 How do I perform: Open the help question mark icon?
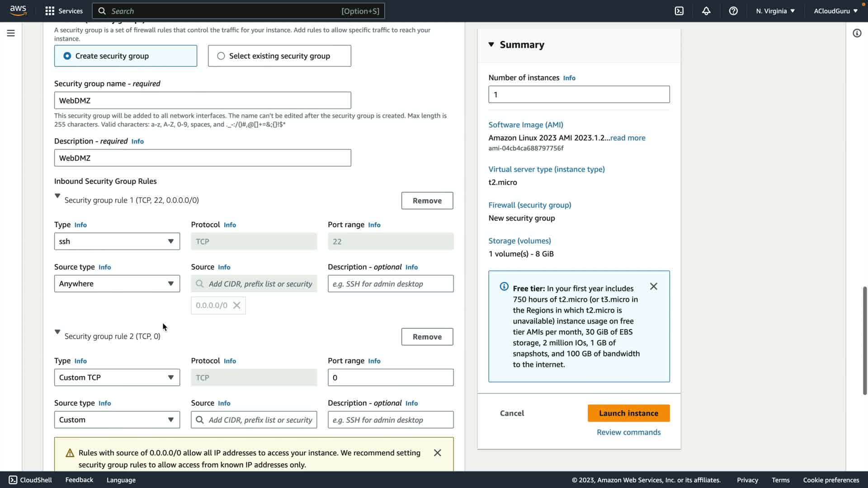[733, 11]
